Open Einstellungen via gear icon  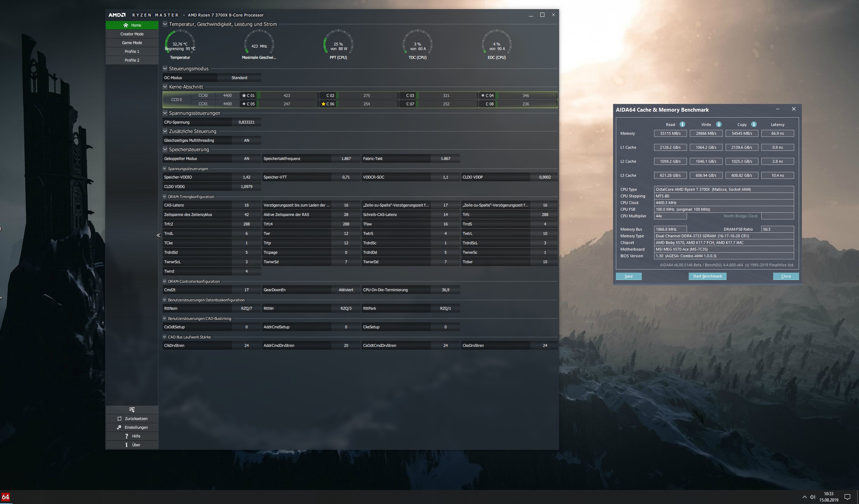[x=119, y=427]
